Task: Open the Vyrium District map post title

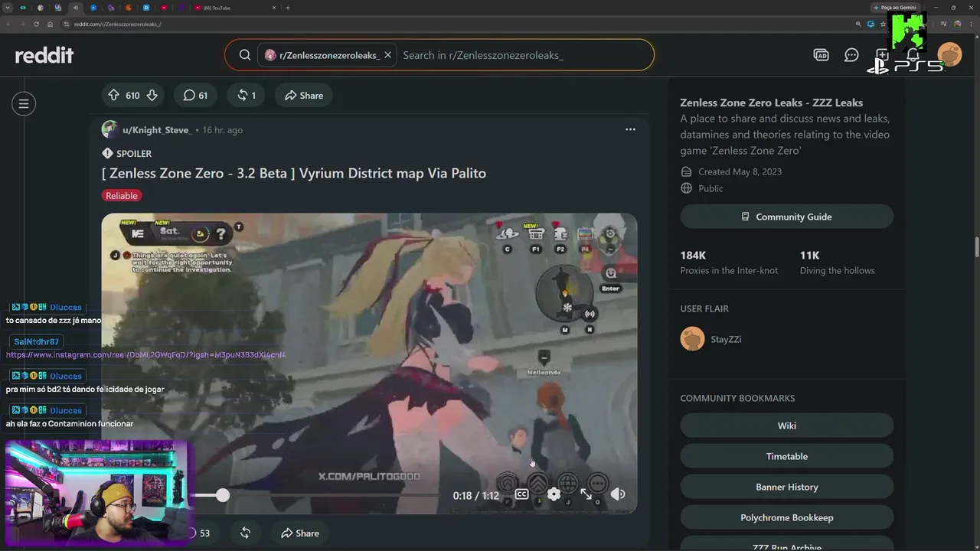Action: pyautogui.click(x=294, y=173)
